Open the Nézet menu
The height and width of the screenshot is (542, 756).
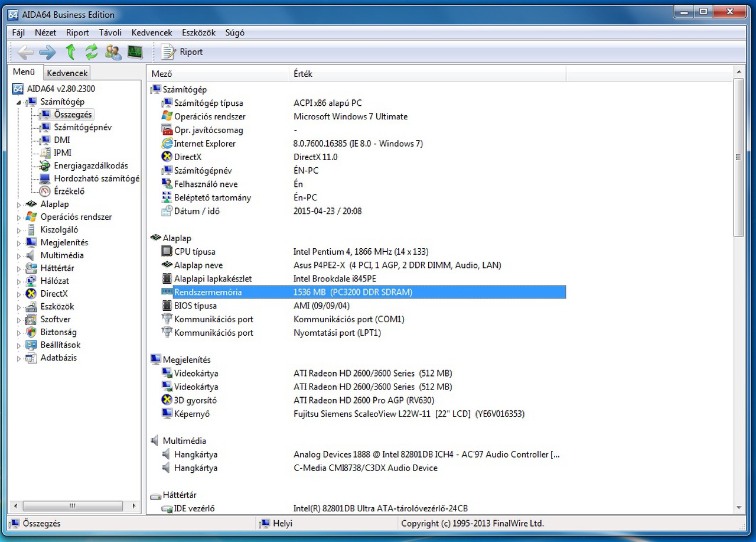click(x=45, y=33)
